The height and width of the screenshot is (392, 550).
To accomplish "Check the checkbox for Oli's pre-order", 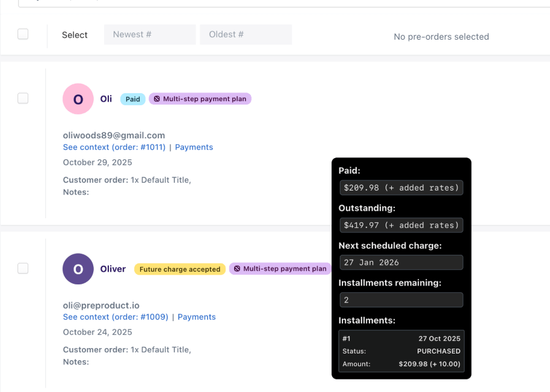I will (x=23, y=99).
